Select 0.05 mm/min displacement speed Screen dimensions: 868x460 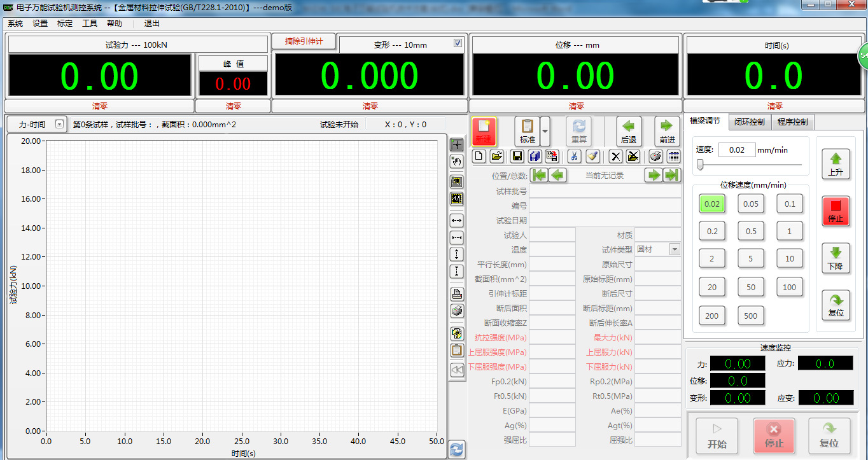(x=751, y=204)
